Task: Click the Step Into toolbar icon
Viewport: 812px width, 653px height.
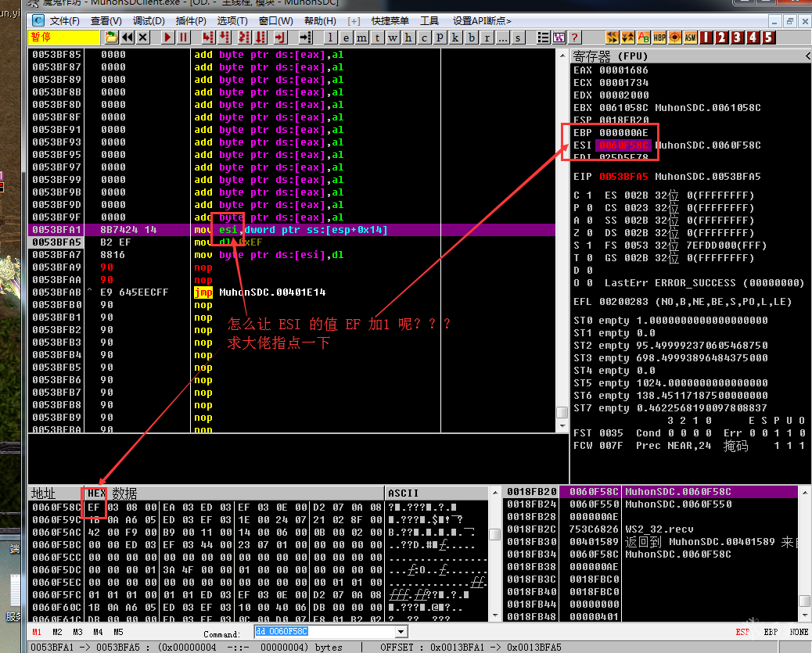Action: point(208,38)
